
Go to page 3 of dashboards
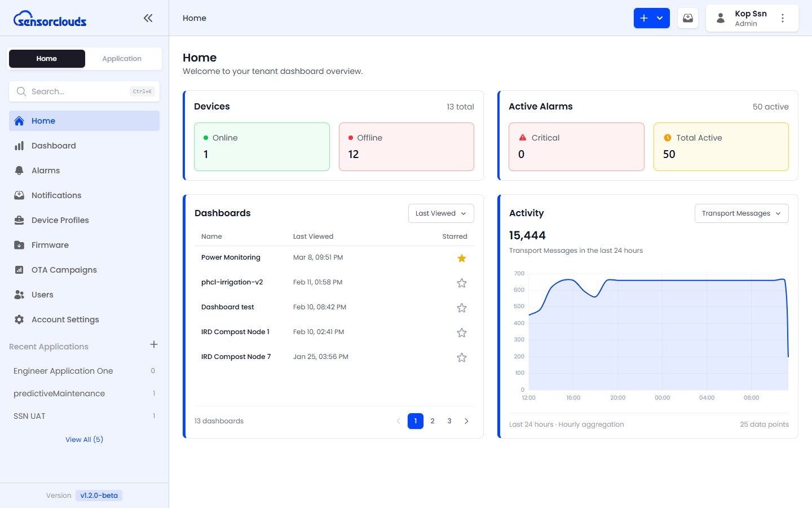449,421
